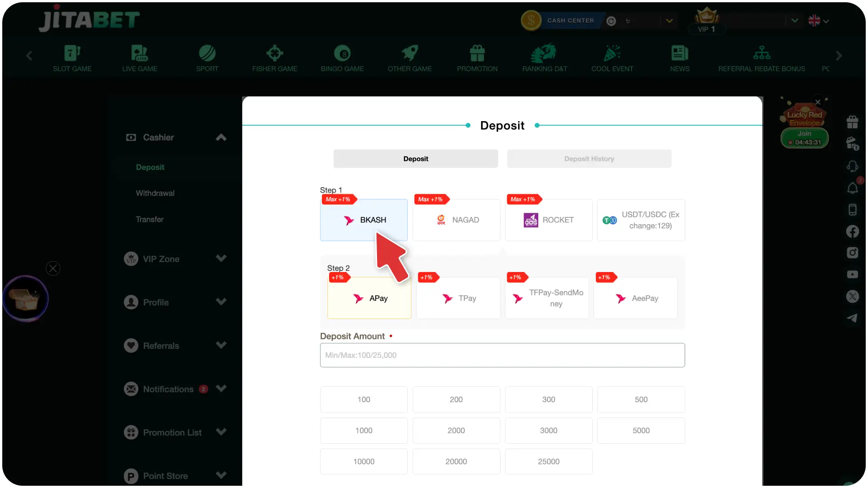
Task: Click the treasure chest floating icon
Action: [x=25, y=299]
